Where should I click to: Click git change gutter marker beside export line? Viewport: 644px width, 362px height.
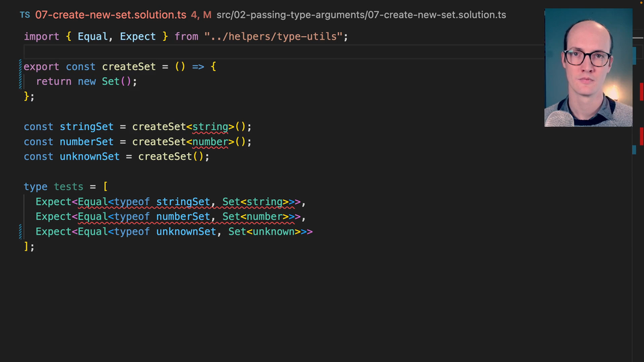[21, 74]
